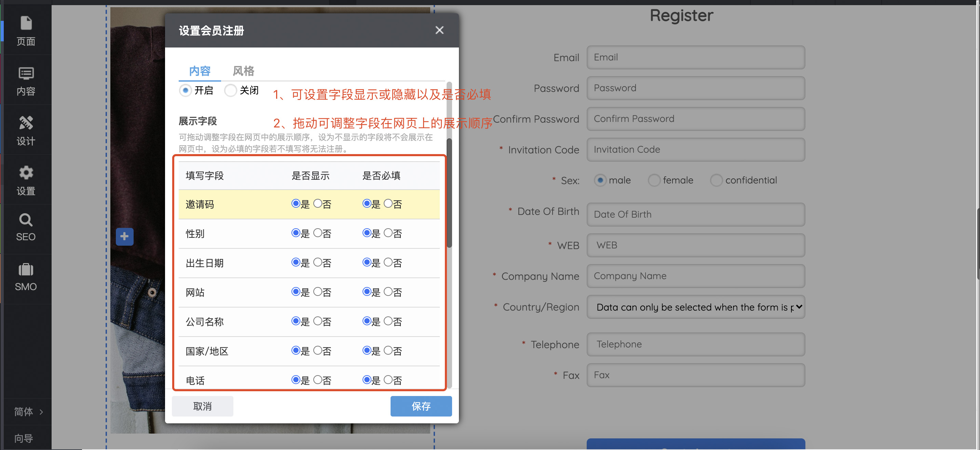Select the 关闭 radio option

(231, 91)
